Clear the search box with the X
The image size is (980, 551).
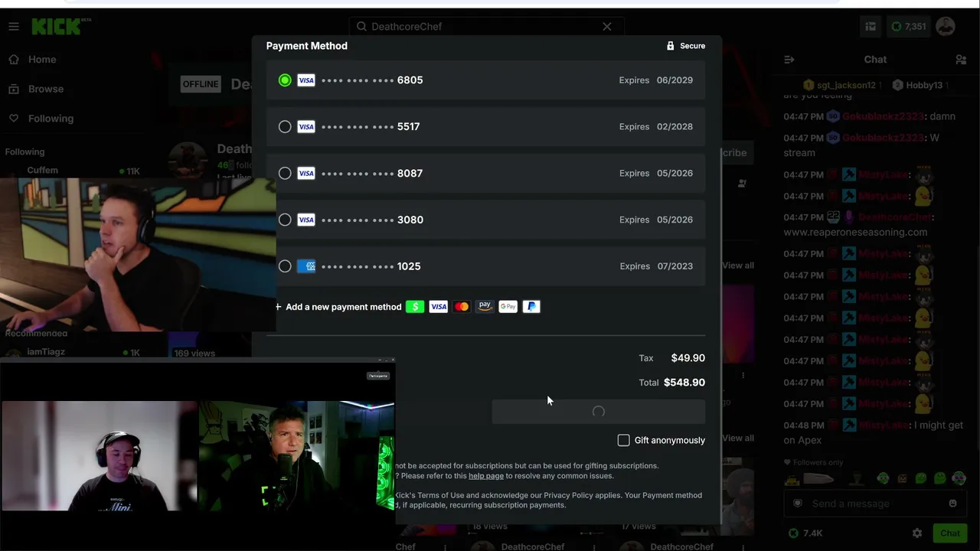(607, 27)
